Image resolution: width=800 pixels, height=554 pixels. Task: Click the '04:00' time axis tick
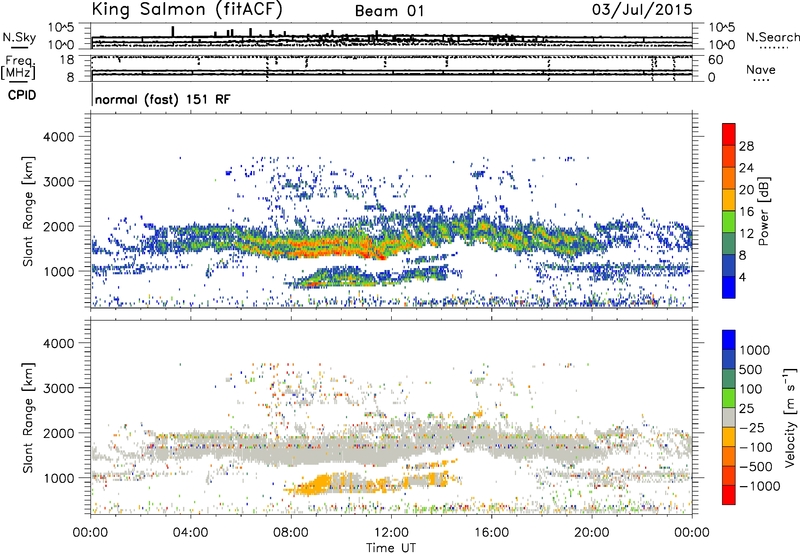191,533
